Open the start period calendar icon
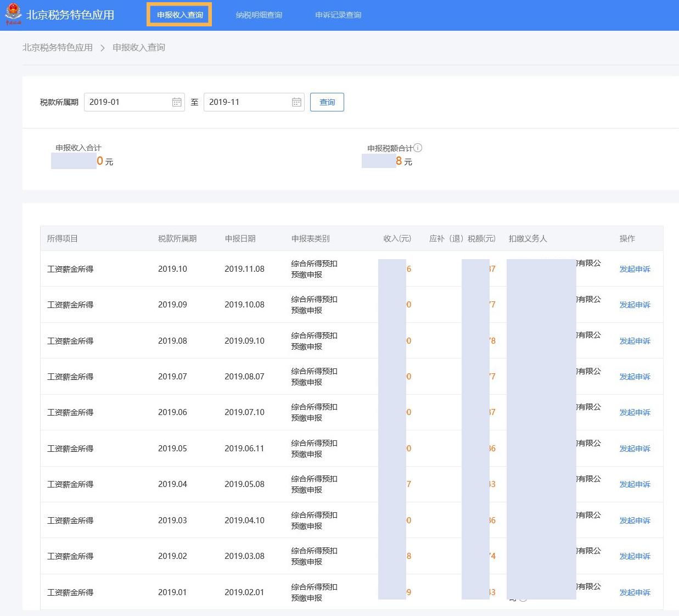 177,102
